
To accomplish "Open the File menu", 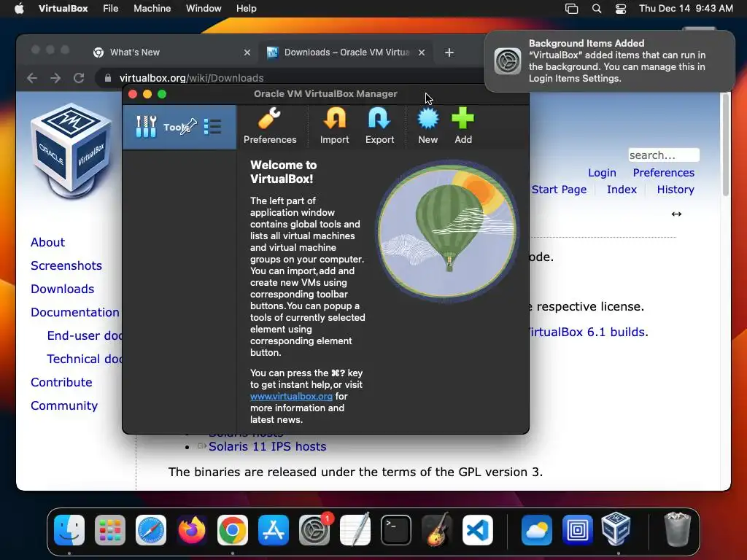I will tap(111, 9).
